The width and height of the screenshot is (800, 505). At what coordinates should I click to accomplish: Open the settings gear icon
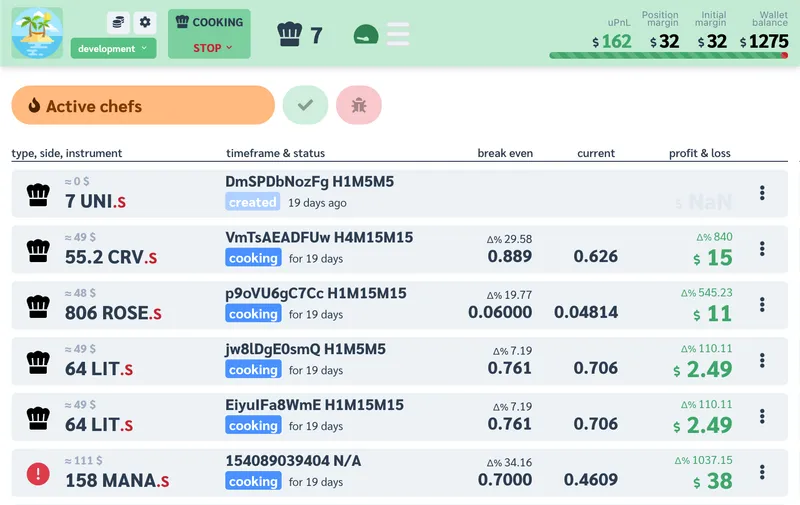coord(145,22)
